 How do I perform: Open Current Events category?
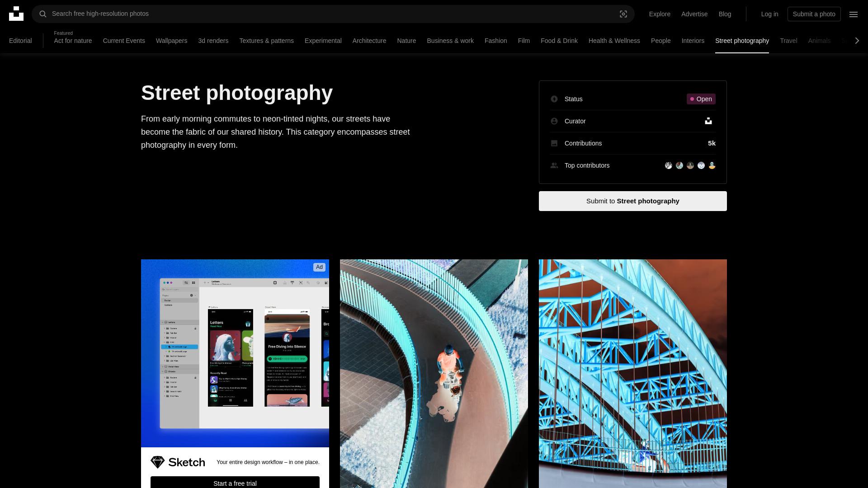click(x=124, y=41)
